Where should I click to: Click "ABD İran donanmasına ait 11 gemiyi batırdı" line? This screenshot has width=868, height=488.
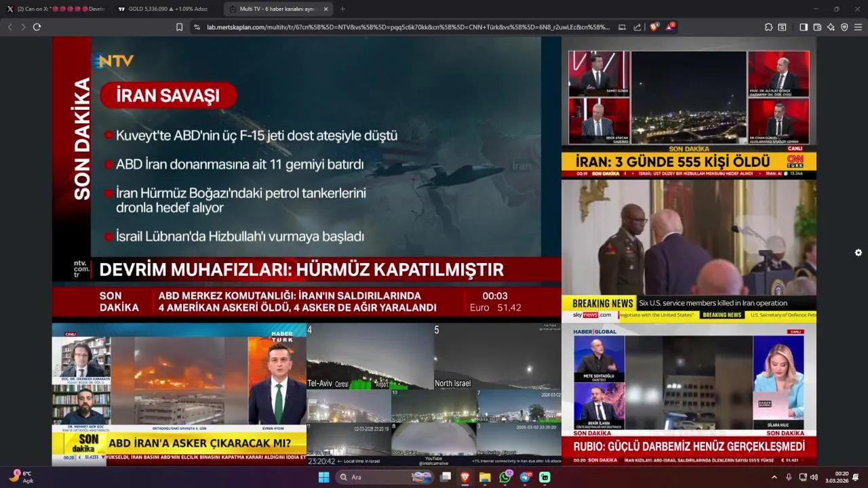point(240,165)
